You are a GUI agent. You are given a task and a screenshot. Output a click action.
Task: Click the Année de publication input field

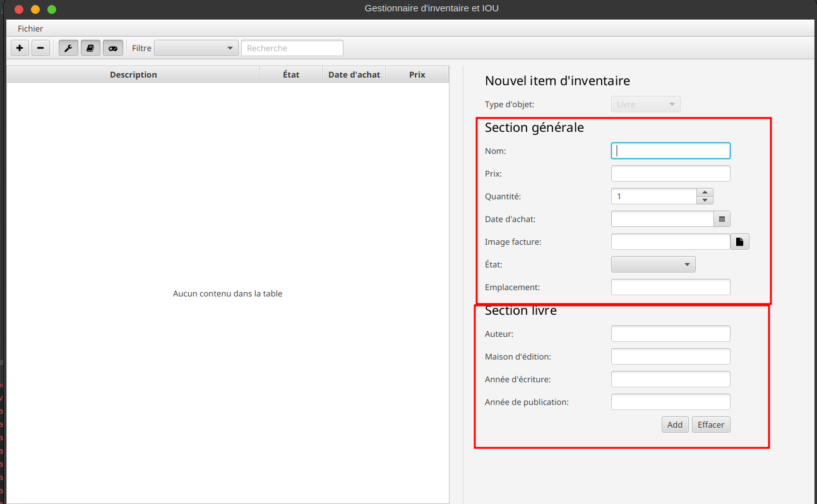click(x=671, y=402)
